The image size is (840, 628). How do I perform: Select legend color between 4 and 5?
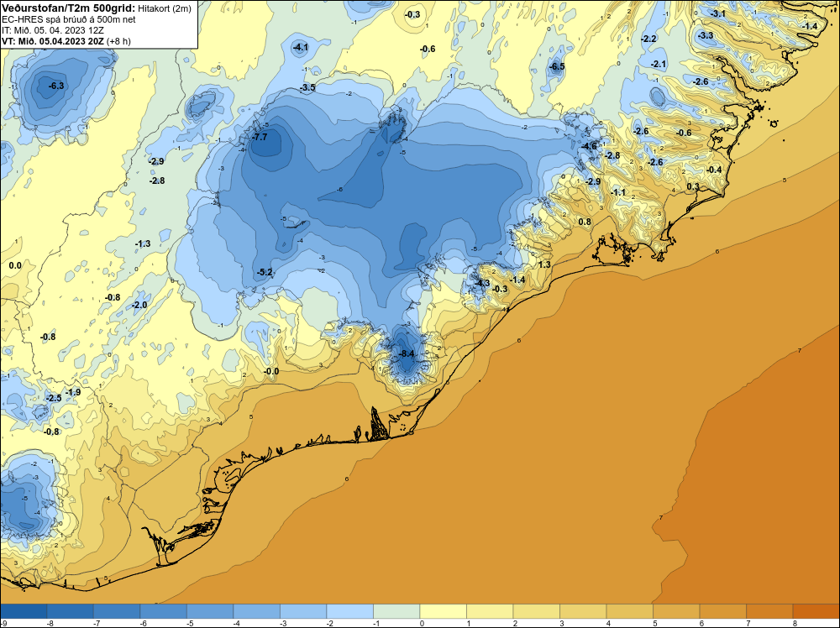tap(629, 611)
